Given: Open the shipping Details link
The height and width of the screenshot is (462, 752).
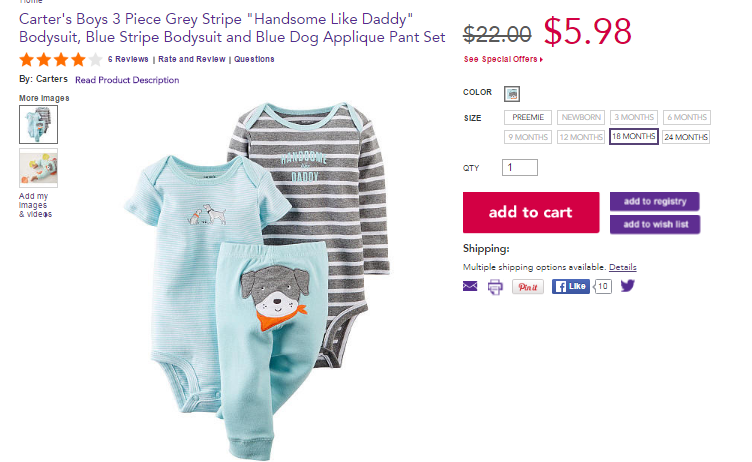Looking at the screenshot, I should point(623,267).
